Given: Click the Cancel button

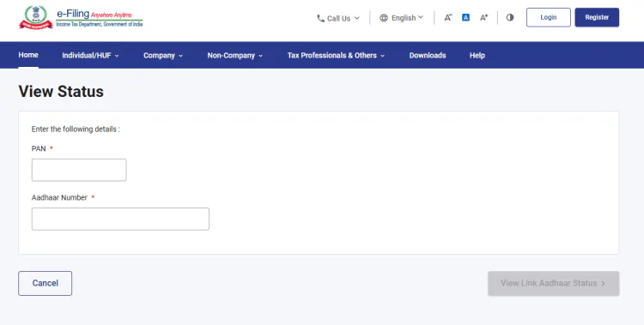Looking at the screenshot, I should coord(46,283).
